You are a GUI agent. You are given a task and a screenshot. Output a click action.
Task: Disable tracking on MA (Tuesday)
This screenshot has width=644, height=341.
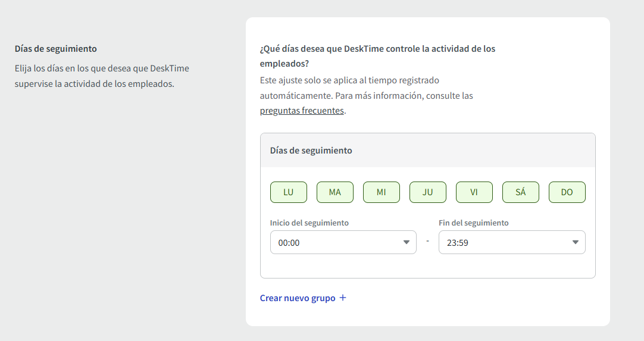click(x=335, y=192)
